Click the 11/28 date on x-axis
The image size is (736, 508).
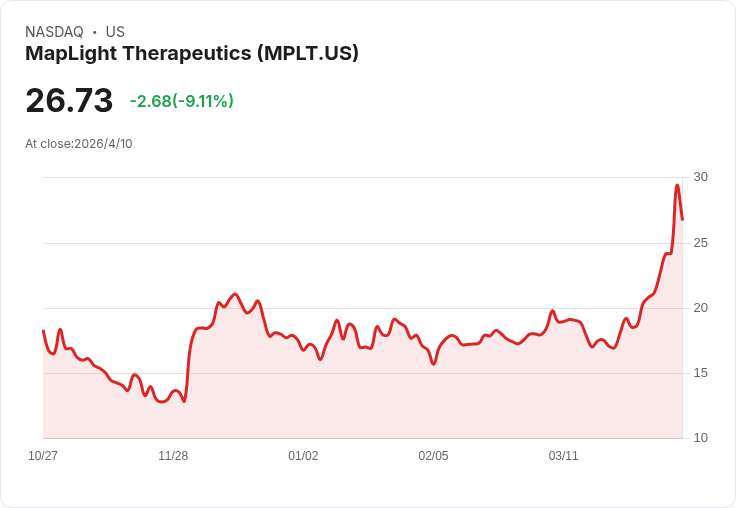point(173,456)
